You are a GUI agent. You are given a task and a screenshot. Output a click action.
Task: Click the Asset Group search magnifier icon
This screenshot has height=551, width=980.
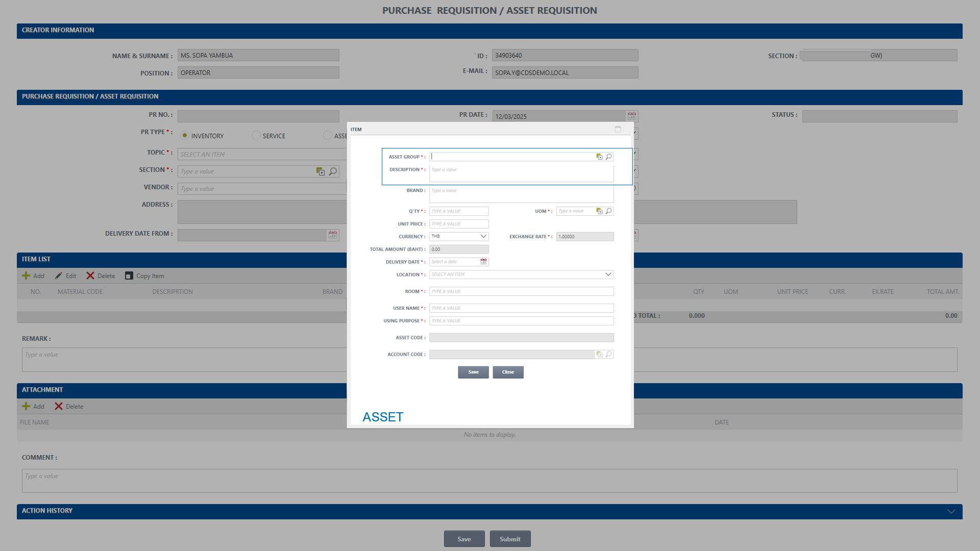click(608, 157)
